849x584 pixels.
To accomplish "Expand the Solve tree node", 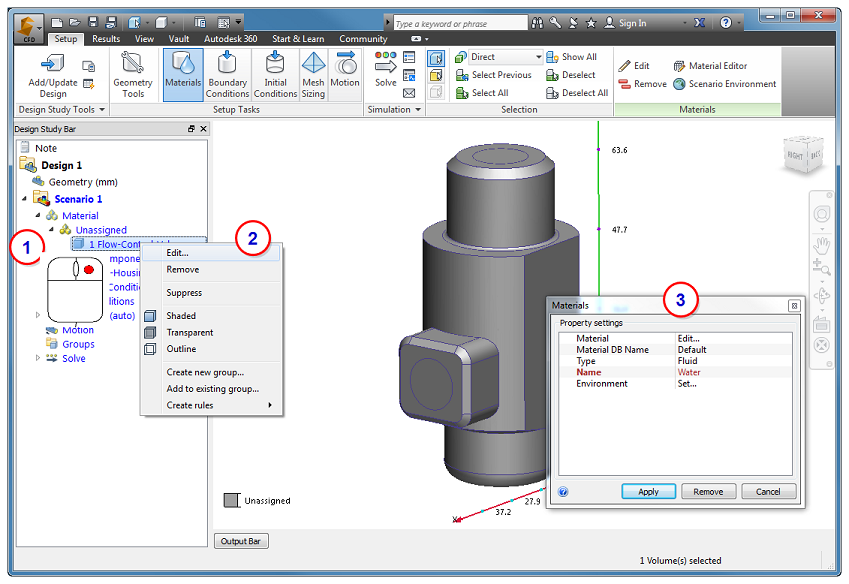I will pos(37,358).
